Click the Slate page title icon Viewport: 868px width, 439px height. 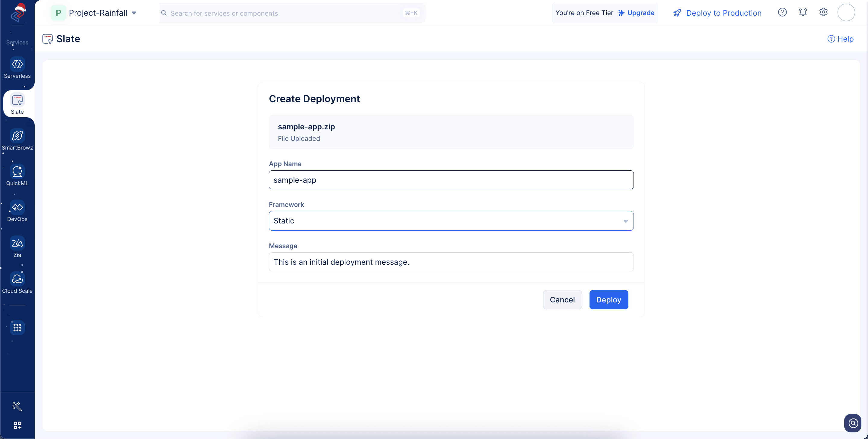tap(48, 39)
